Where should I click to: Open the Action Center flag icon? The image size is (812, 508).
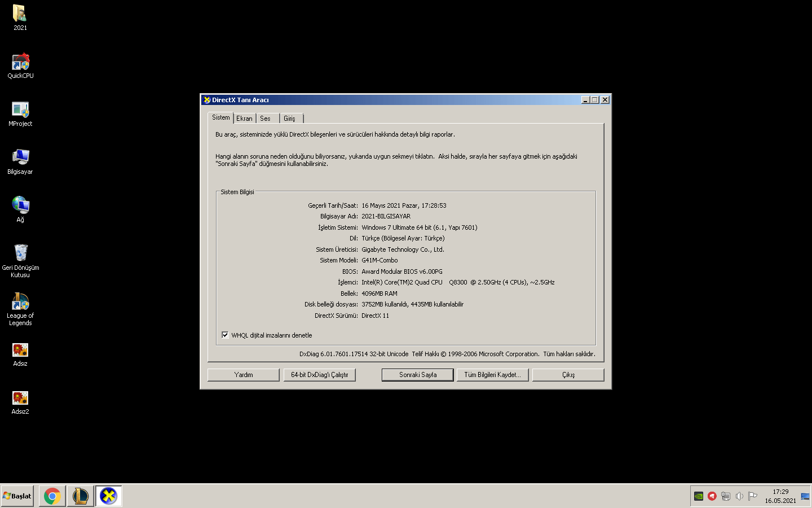pos(753,496)
